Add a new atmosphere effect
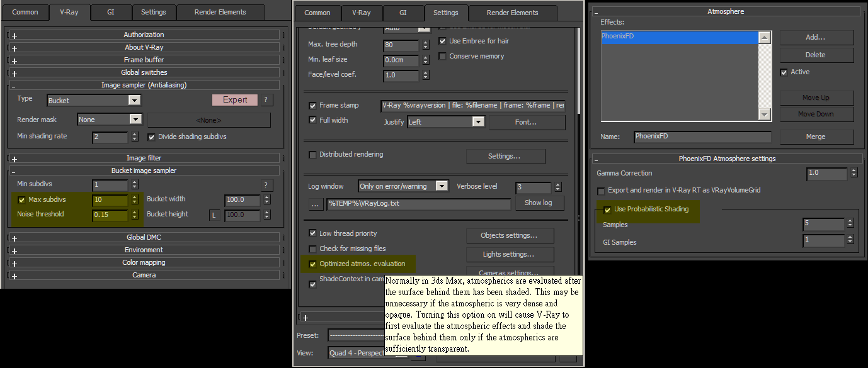The width and height of the screenshot is (868, 368). click(x=816, y=37)
